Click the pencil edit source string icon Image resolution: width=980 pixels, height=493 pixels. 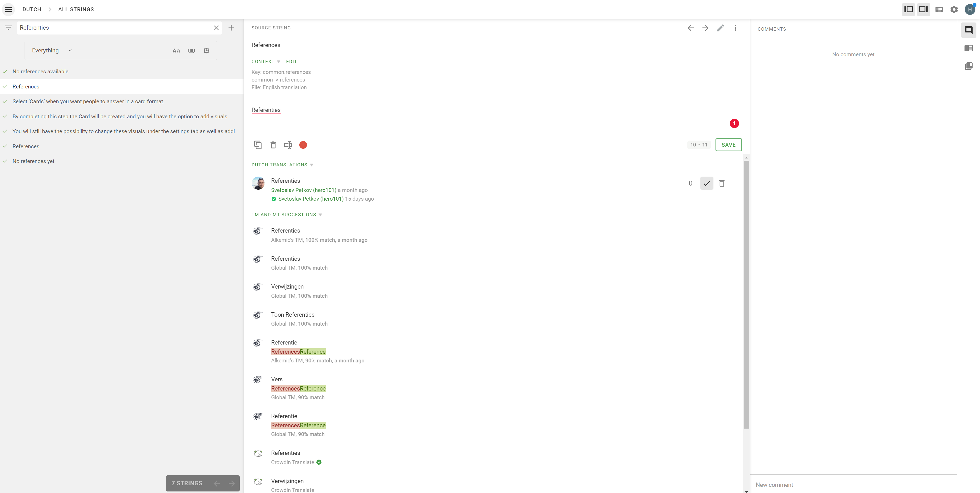pyautogui.click(x=720, y=28)
